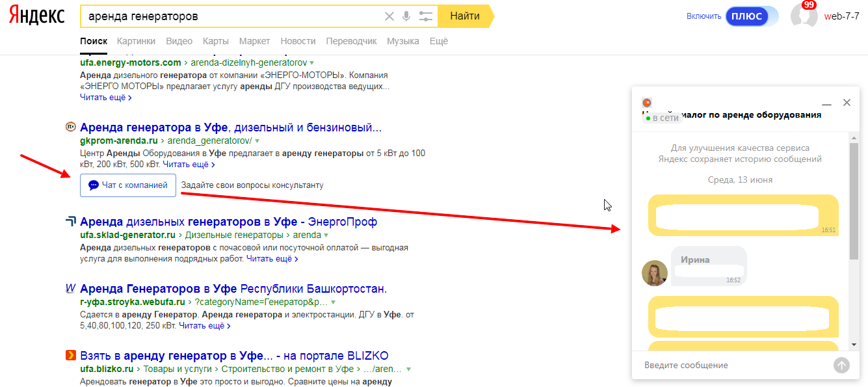Clear the search query with the X icon
This screenshot has height=387, width=868.
click(x=389, y=16)
